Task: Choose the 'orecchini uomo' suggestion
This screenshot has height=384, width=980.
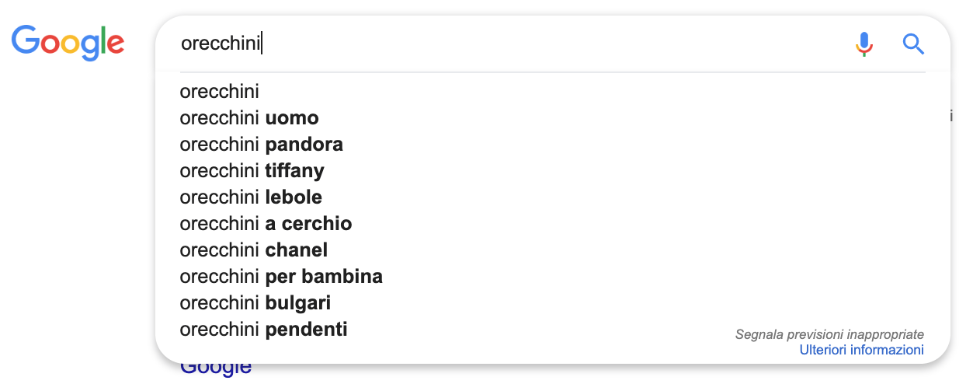Action: click(249, 118)
